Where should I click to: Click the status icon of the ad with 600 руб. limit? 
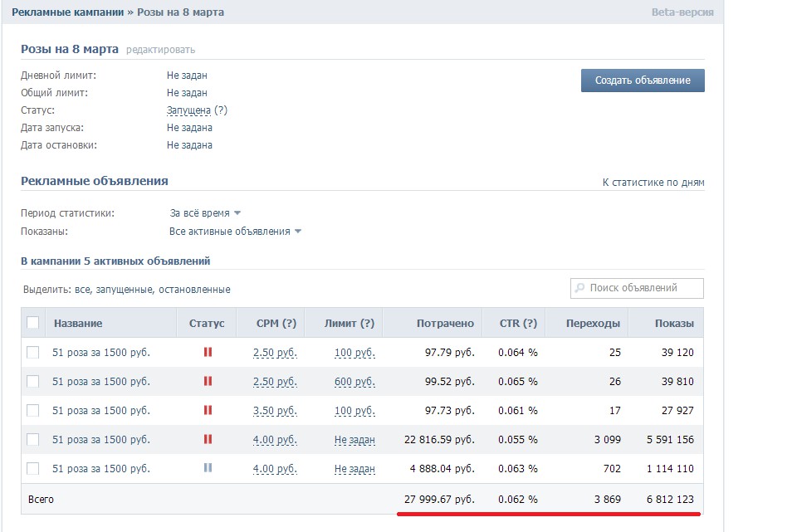208,381
